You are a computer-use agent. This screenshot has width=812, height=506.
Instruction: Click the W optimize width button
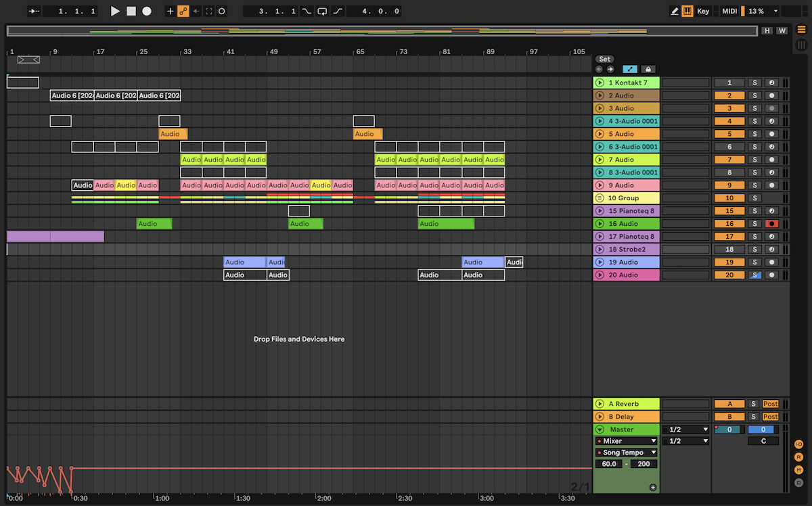(782, 30)
